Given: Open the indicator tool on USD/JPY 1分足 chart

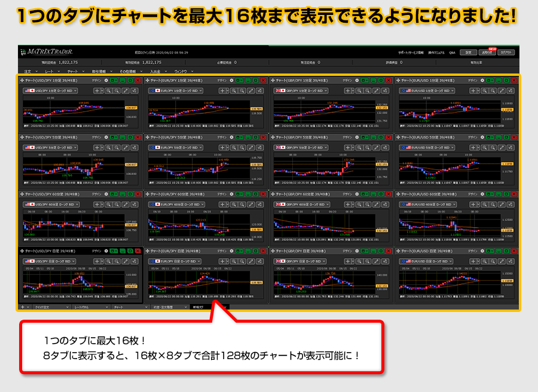Looking at the screenshot, I should 134,91.
